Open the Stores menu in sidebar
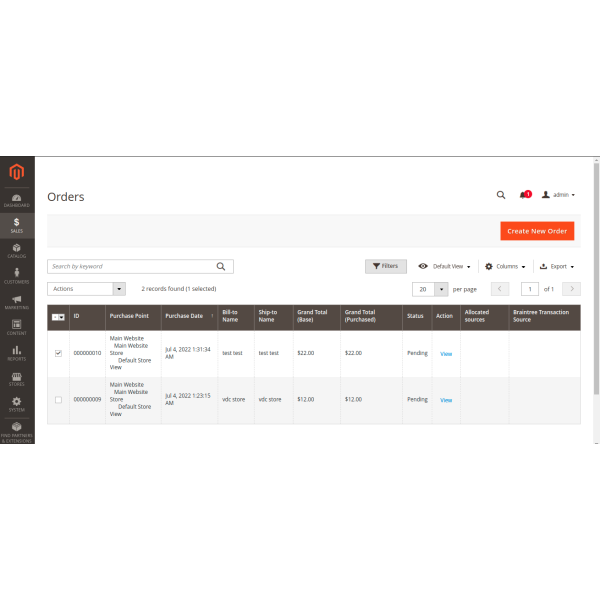 (17, 379)
